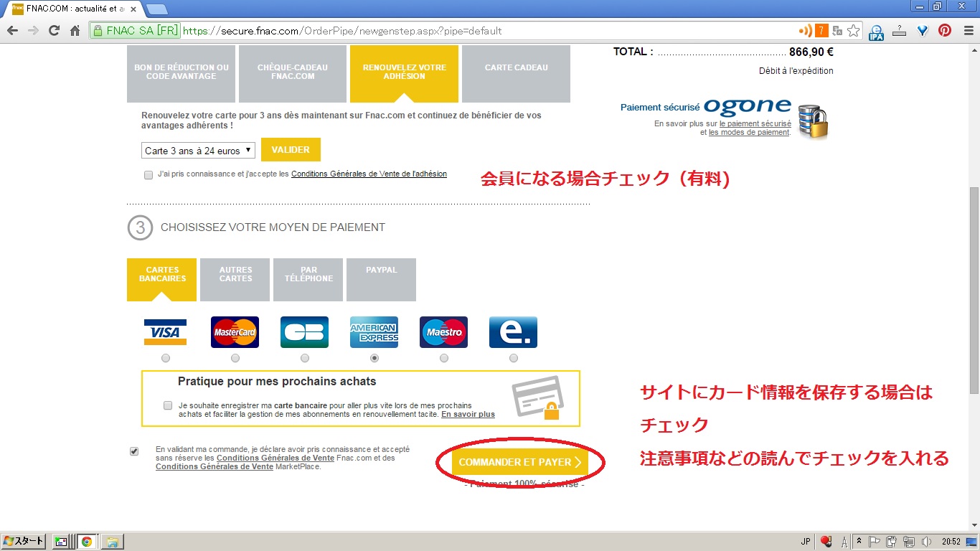Click the volume speaker icon in system tray
The width and height of the screenshot is (980, 551).
pos(925,542)
